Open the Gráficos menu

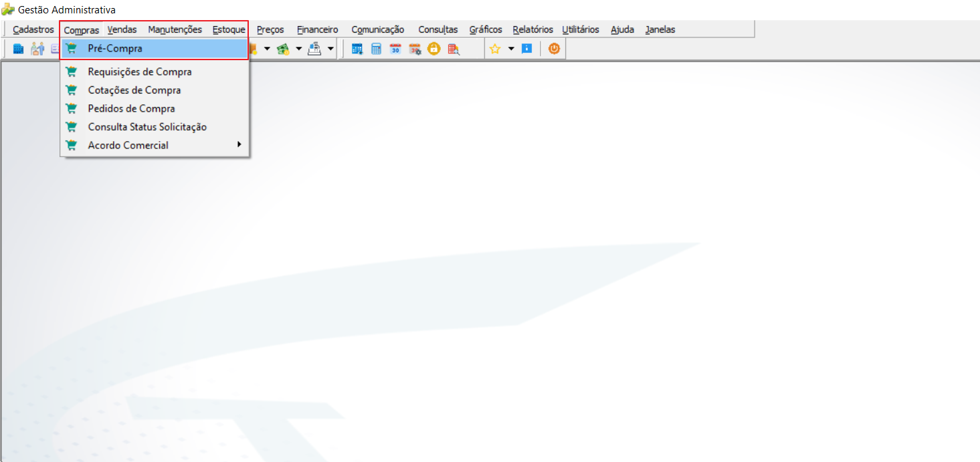(x=486, y=29)
